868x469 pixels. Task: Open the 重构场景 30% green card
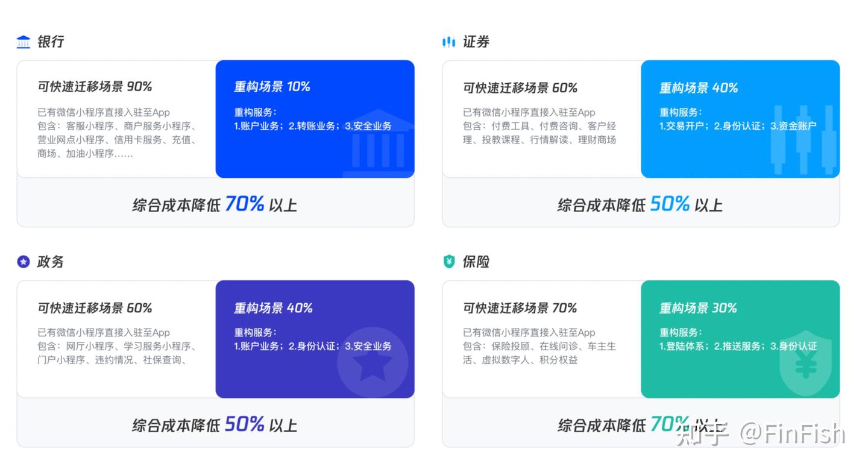pyautogui.click(x=740, y=339)
